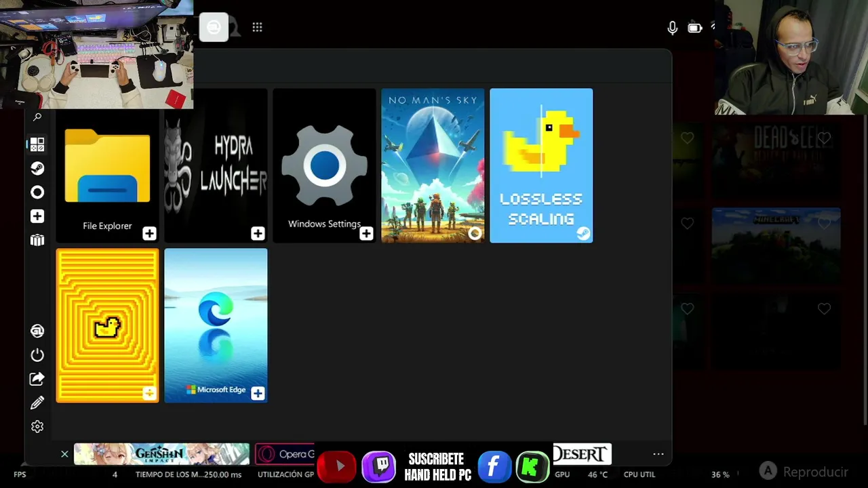Toggle the microphone icon in top bar
Screen dimensions: 868x488
(x=672, y=28)
